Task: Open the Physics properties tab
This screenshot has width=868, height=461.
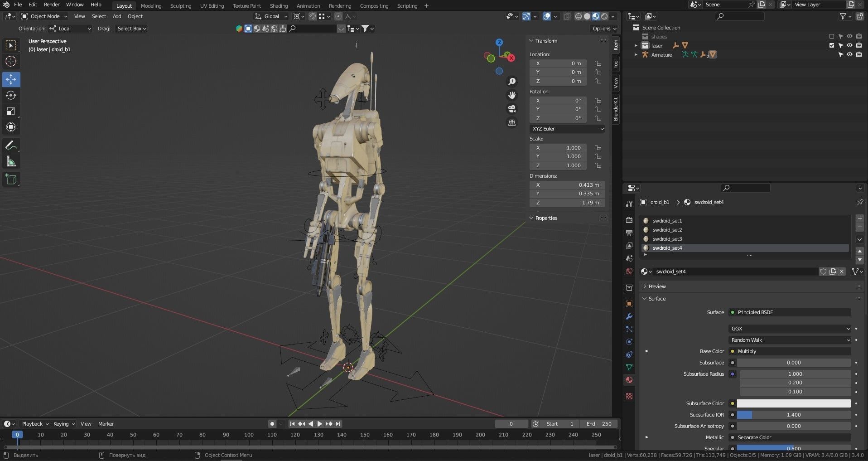Action: 629,342
